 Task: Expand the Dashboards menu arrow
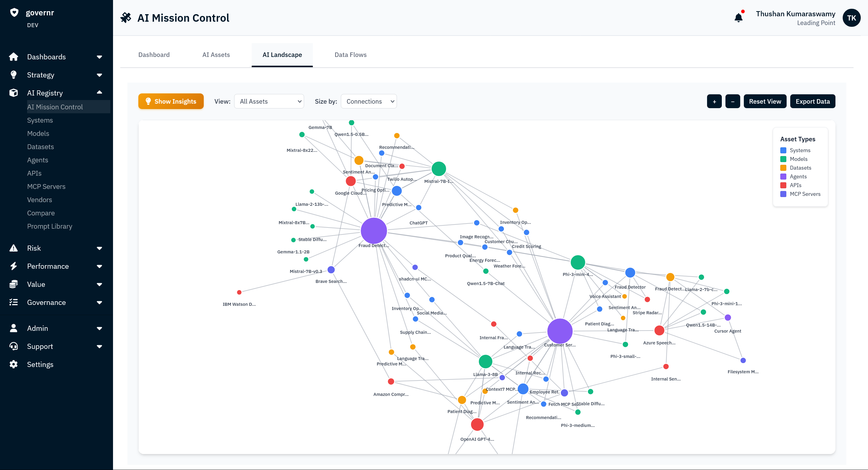click(x=99, y=57)
